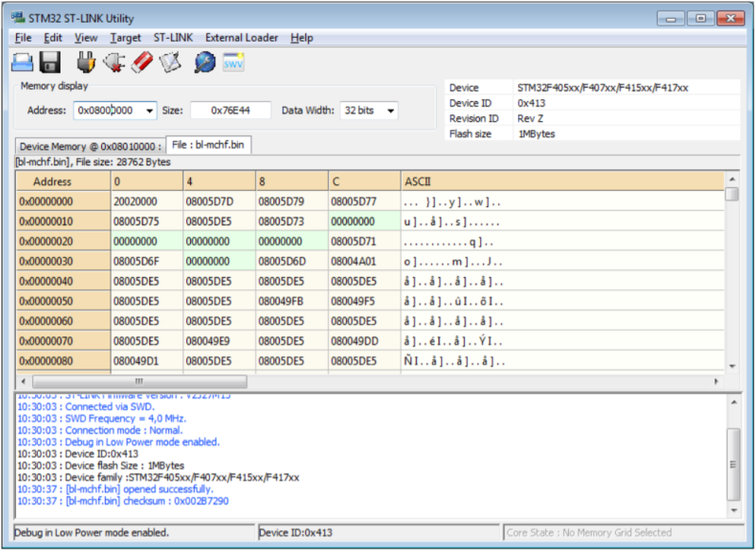The image size is (756, 550).
Task: Click the Size input field
Action: click(230, 111)
